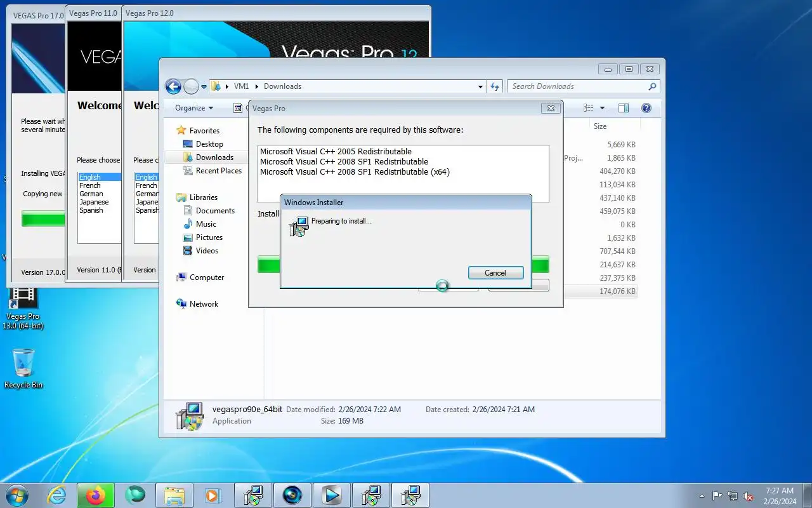Open Windows Media Player from taskbar
The width and height of the screenshot is (812, 508).
click(213, 495)
